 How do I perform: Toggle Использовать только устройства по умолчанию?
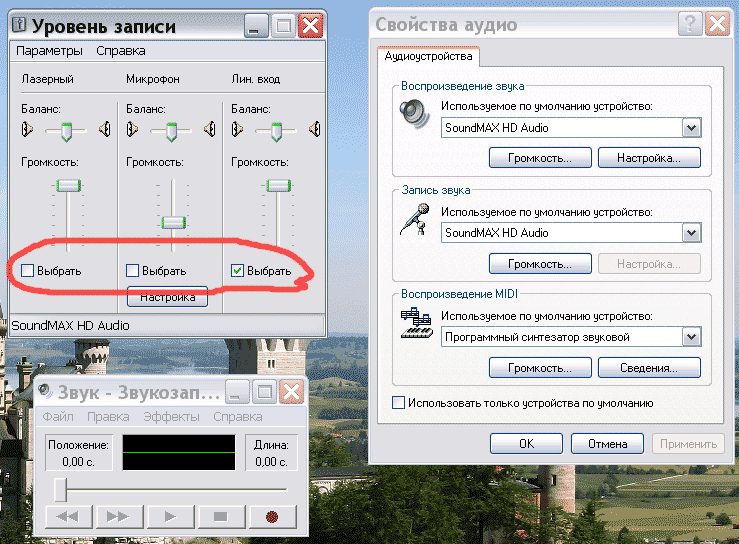coord(399,403)
